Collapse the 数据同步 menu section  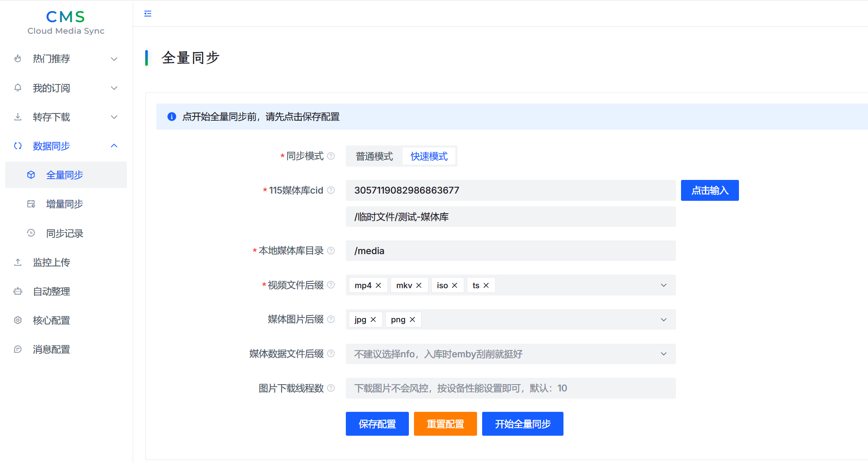(114, 146)
